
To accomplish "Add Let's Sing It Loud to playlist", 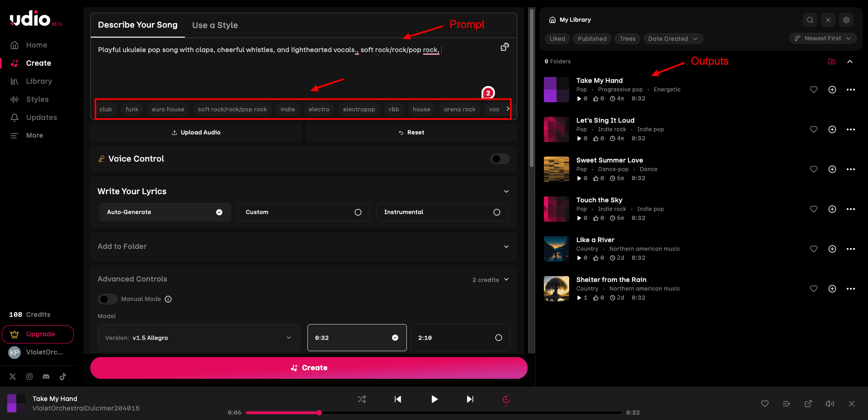I will click(832, 129).
